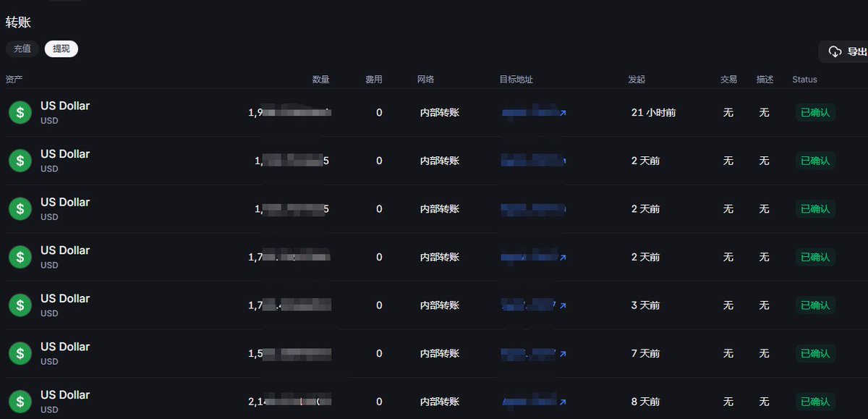868x419 pixels.
Task: Click the dollar icon in the 3 天前 row
Action: coord(20,305)
